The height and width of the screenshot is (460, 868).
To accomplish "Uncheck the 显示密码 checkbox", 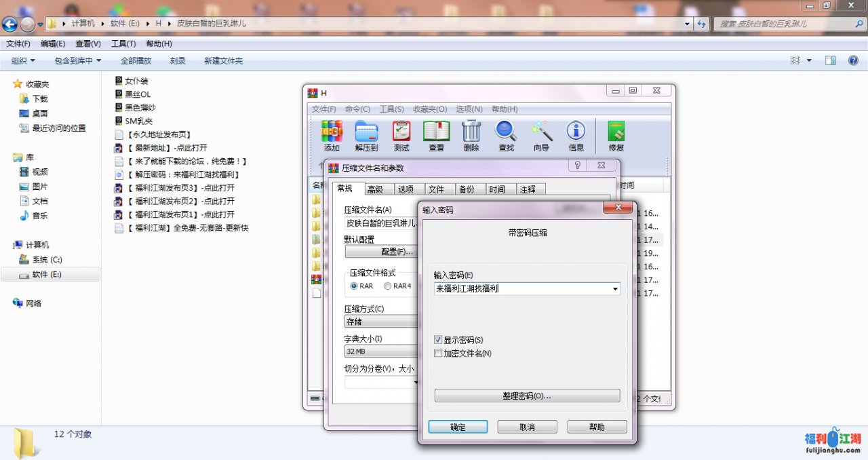I will 437,339.
